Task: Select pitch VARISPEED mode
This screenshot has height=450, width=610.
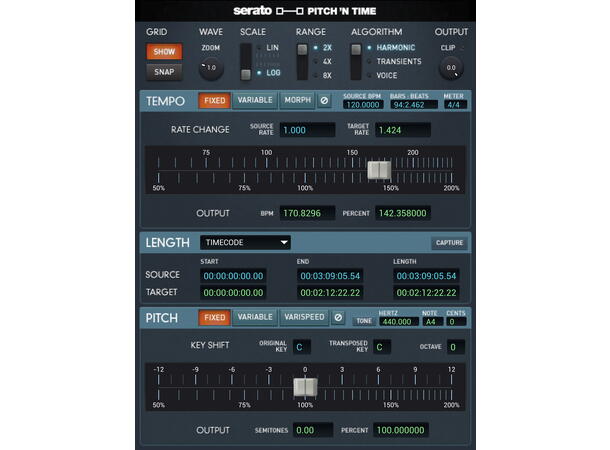Action: (x=304, y=317)
